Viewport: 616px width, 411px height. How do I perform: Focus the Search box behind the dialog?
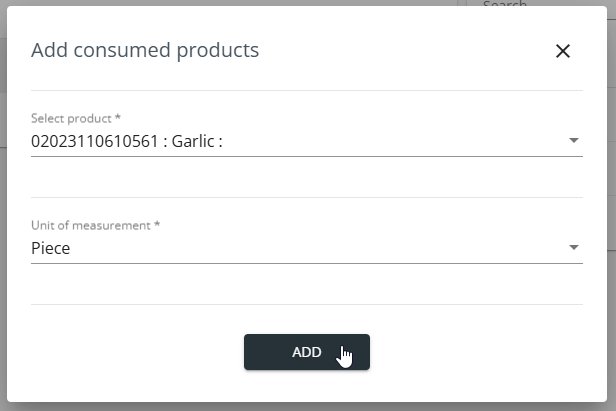tap(504, 4)
